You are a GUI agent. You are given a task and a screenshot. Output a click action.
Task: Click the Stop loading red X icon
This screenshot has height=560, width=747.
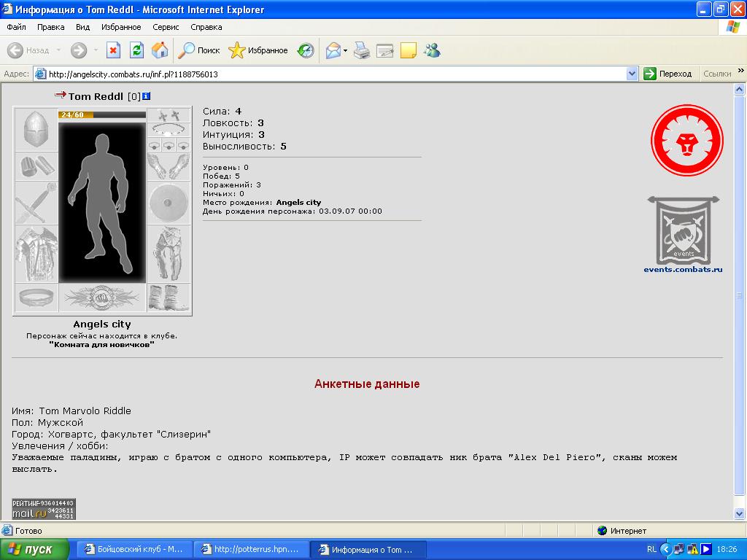pos(113,50)
